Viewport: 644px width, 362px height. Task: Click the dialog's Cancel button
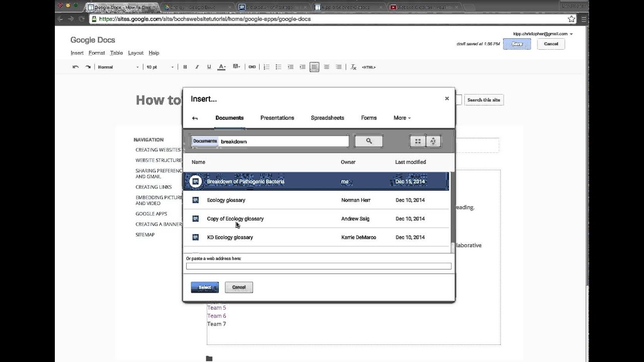[x=239, y=287]
